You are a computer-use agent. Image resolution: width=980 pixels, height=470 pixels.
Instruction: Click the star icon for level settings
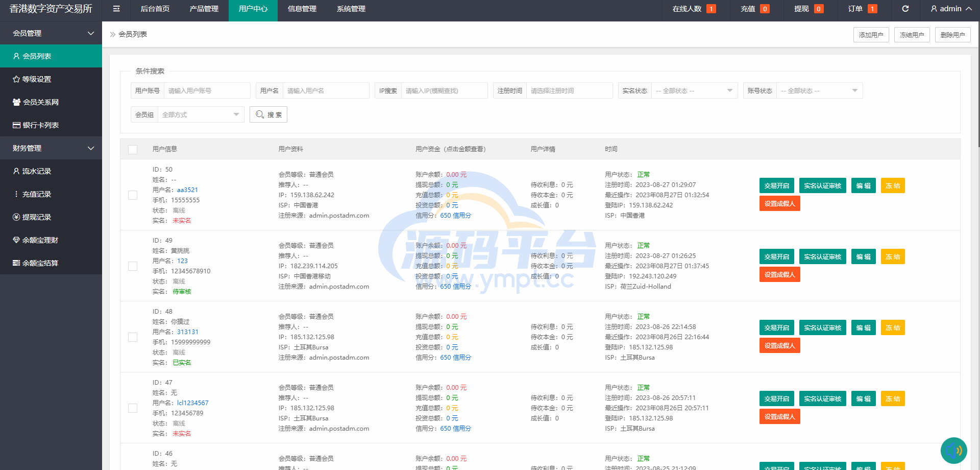coord(16,79)
